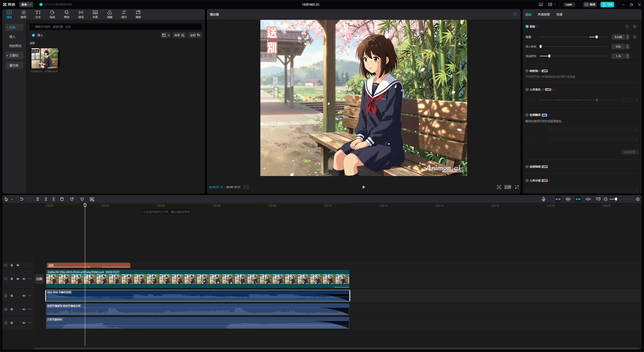The width and height of the screenshot is (644, 352).
Task: Click the 导出 export button
Action: [x=607, y=5]
